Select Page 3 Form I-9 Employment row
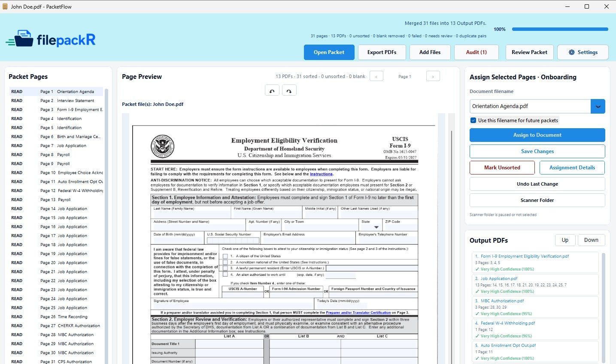Viewport: 616px width, 364px height. (56, 110)
